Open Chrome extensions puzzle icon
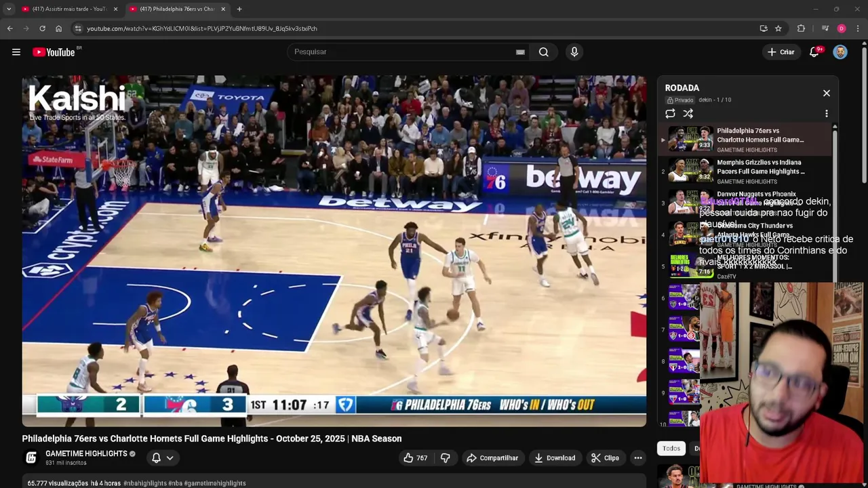 tap(801, 28)
